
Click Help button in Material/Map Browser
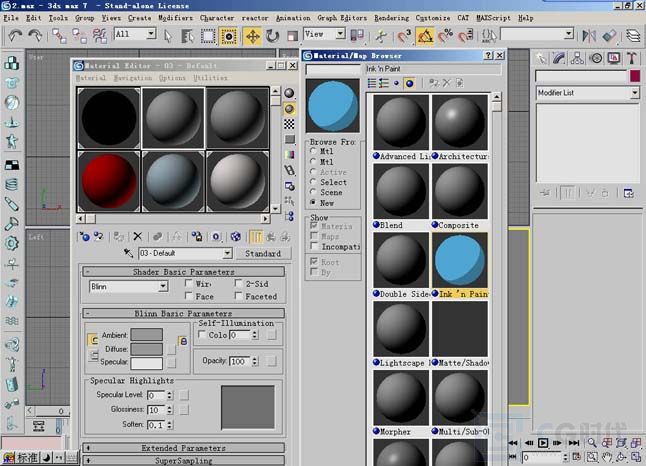coord(489,55)
